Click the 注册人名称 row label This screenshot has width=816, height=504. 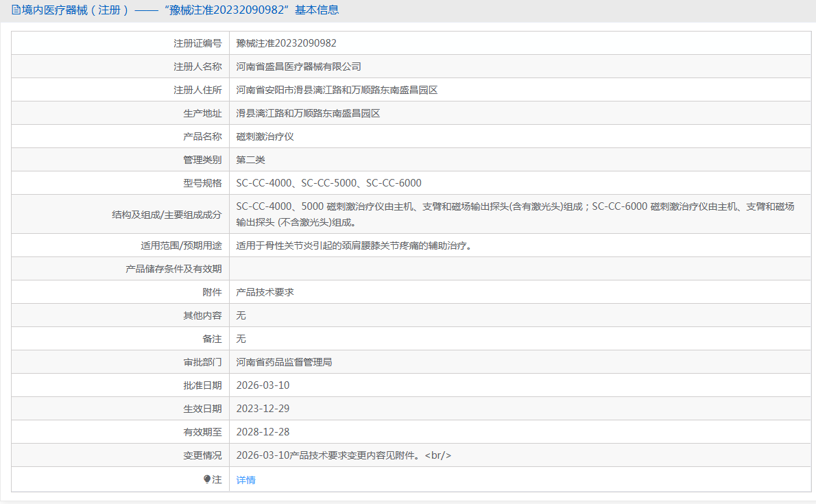(197, 67)
